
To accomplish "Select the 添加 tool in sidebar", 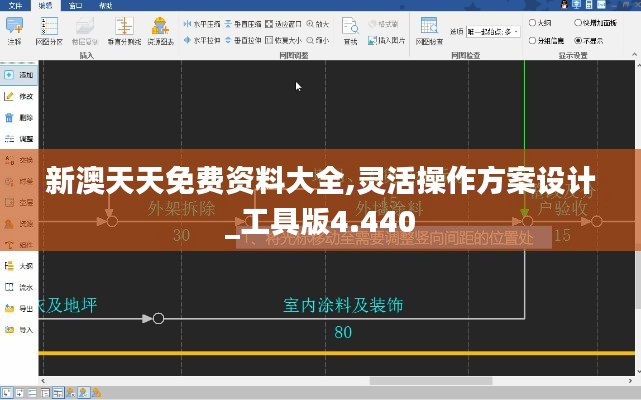I will coord(19,75).
